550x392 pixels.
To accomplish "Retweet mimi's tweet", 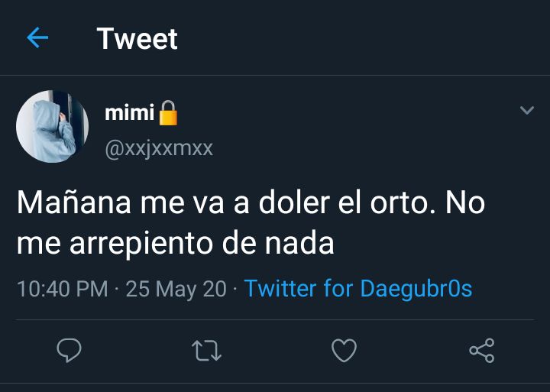I will coord(206,351).
